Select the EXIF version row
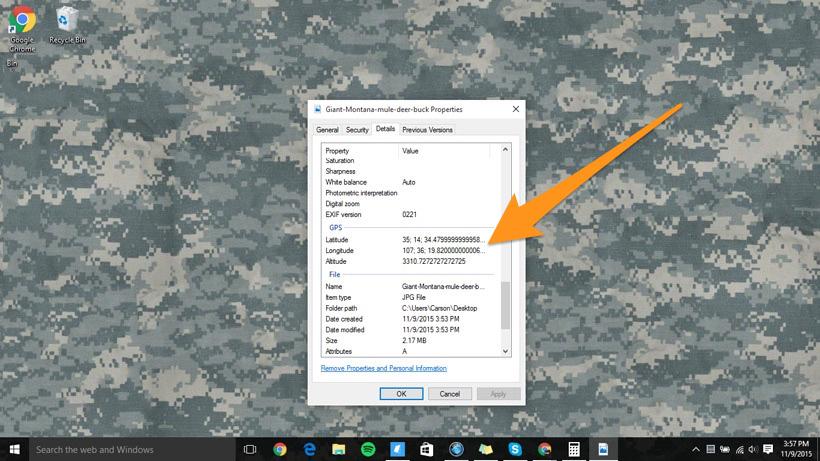The width and height of the screenshot is (820, 461). pyautogui.click(x=407, y=214)
